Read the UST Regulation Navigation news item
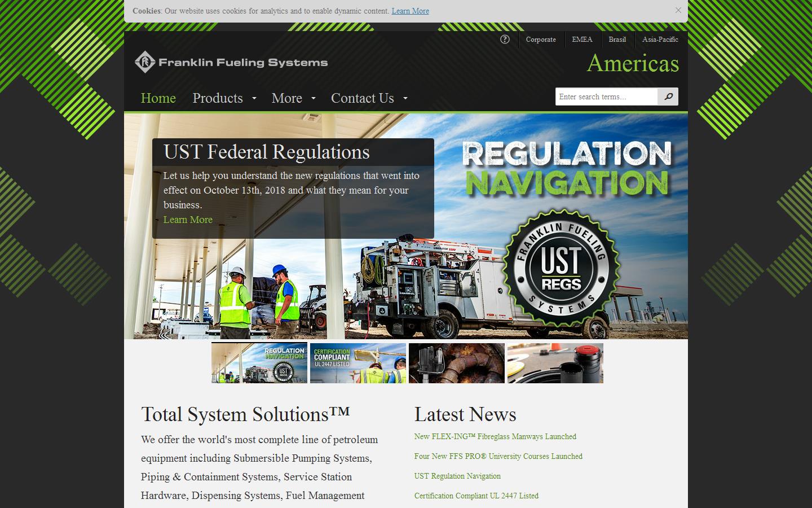Screen dimensions: 812x508 click(457, 476)
